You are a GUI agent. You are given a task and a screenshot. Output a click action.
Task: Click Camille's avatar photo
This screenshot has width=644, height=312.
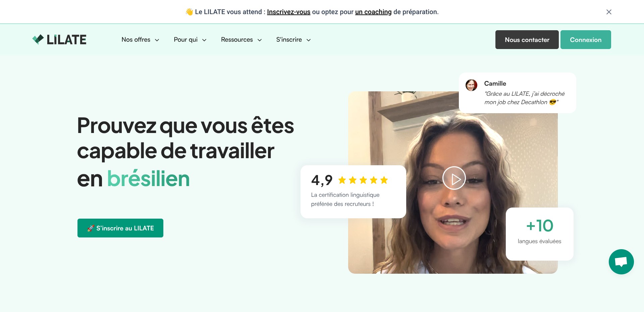tap(471, 85)
